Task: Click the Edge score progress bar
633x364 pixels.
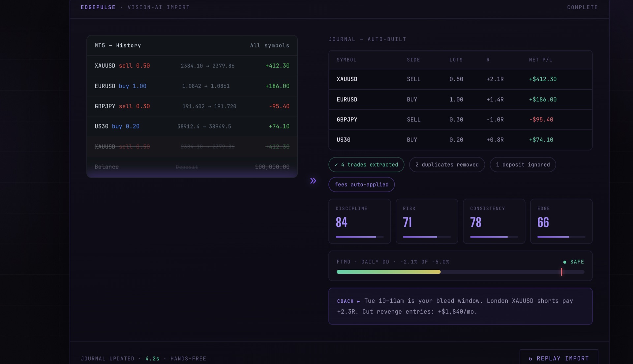Action: [x=561, y=237]
